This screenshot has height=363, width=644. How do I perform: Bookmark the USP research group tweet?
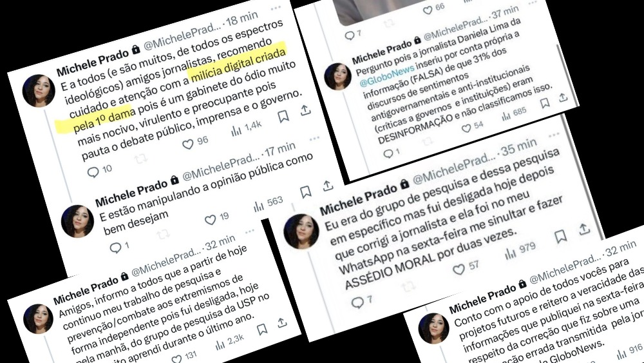[262, 329]
